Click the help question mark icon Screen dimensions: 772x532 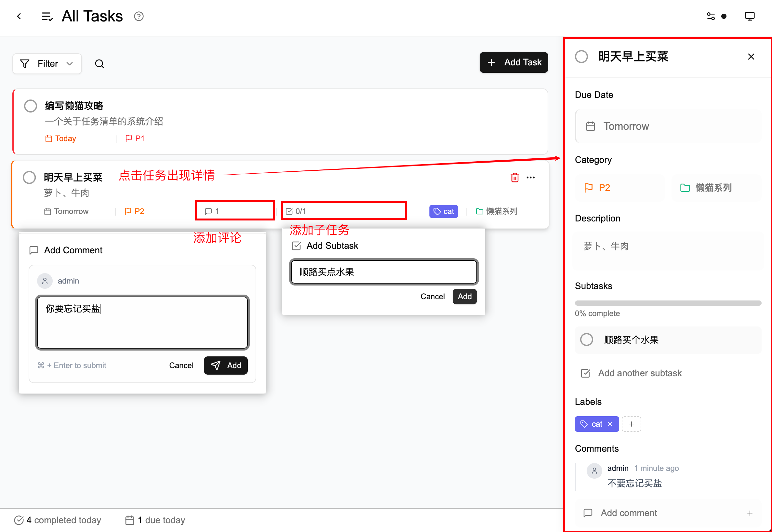(139, 16)
